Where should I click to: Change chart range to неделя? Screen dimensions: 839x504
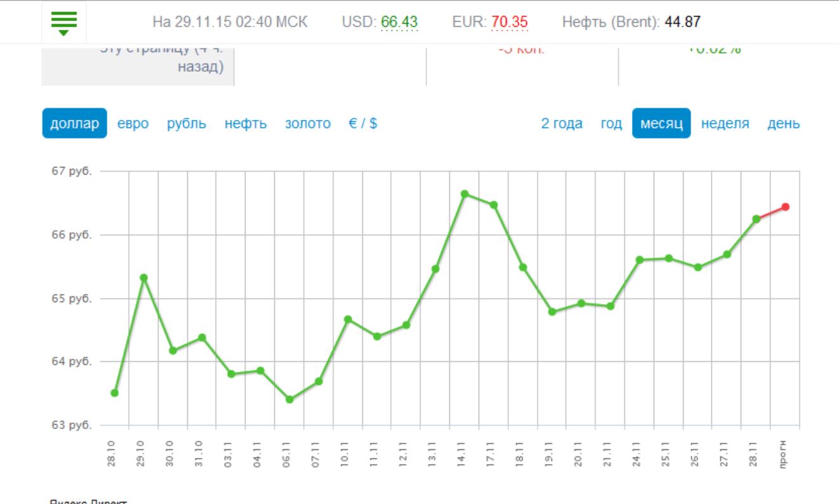tap(725, 123)
